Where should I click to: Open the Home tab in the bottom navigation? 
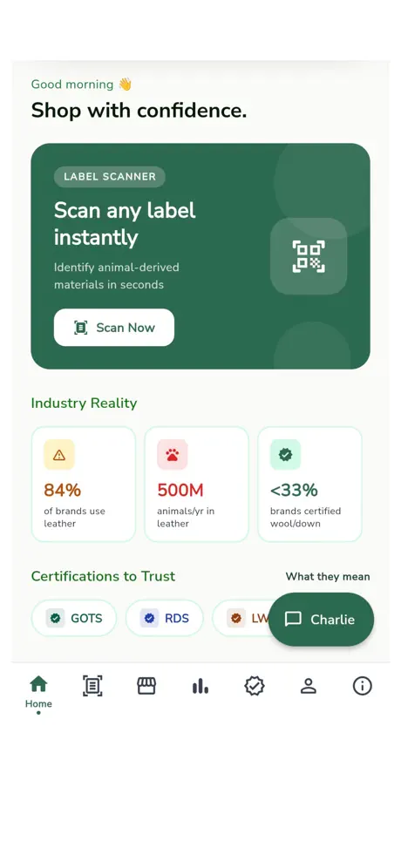tap(38, 692)
